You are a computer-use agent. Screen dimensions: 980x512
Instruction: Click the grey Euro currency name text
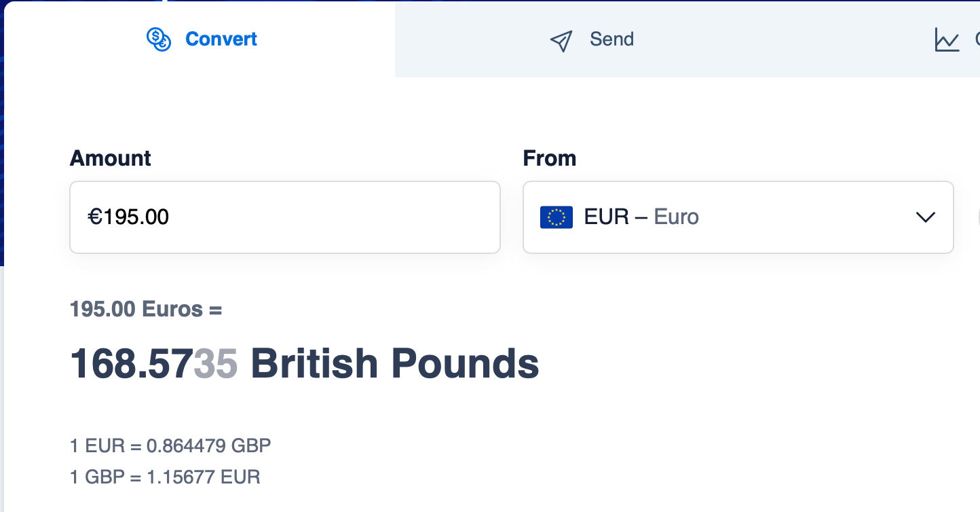point(676,217)
